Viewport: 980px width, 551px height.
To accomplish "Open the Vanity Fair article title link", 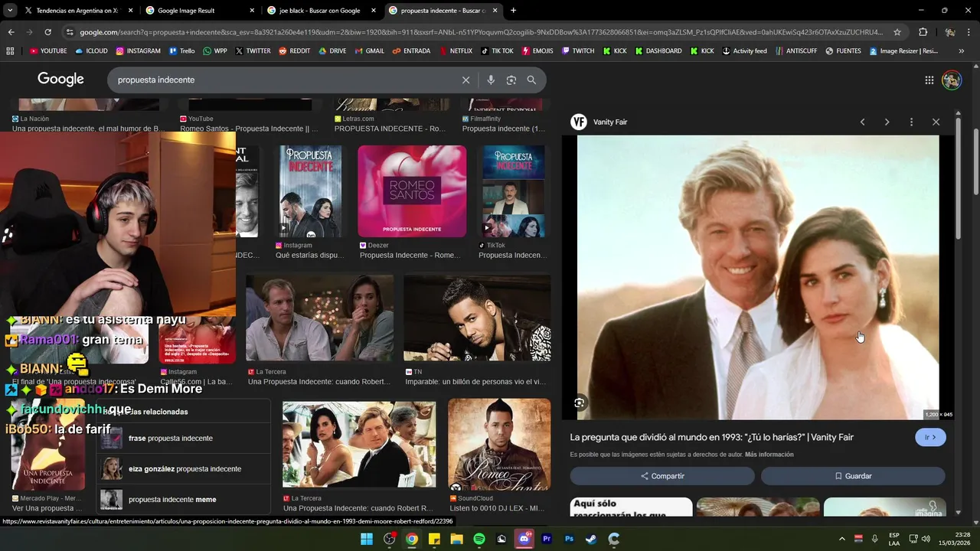I will tap(711, 437).
